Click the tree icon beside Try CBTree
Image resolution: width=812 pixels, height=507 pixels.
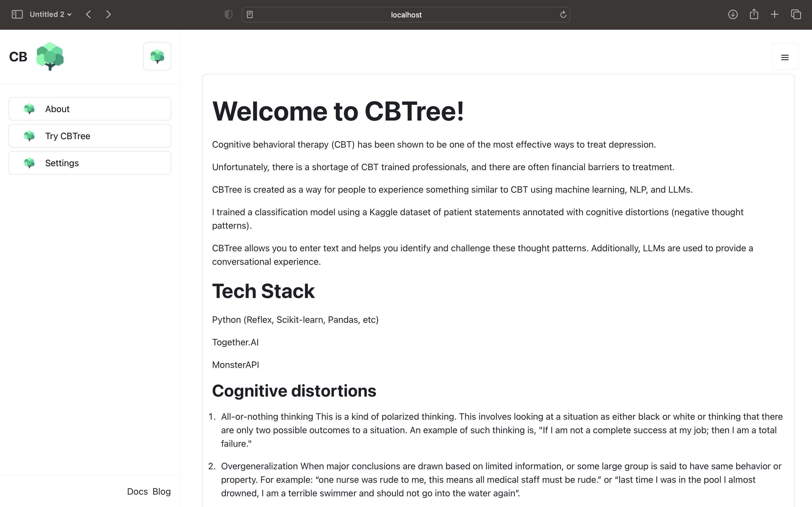30,136
